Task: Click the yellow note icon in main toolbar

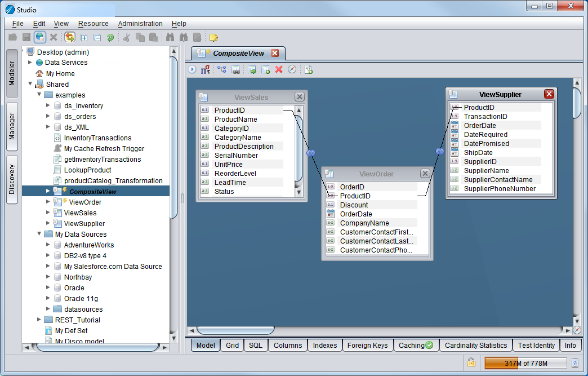Action: [213, 38]
